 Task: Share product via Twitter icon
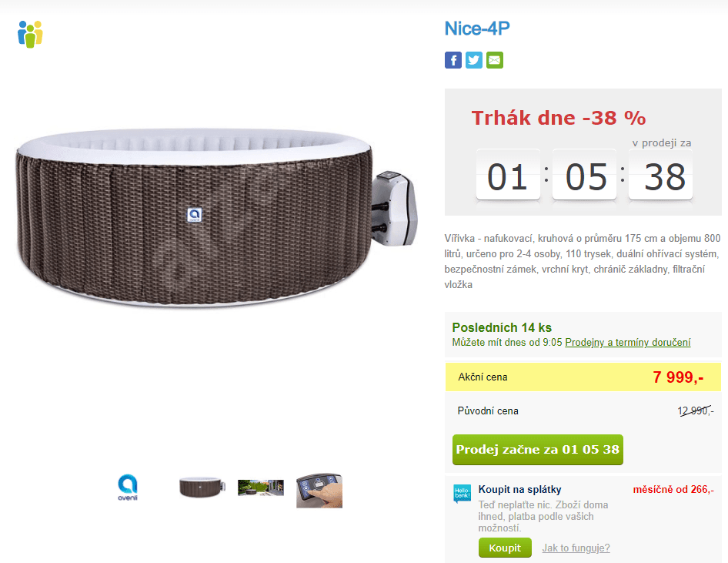pos(474,60)
